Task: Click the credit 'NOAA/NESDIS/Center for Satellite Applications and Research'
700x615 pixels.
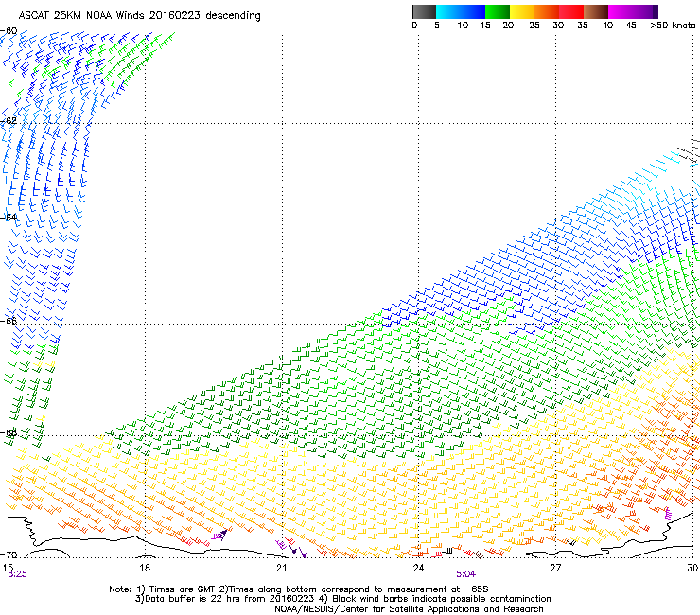Action: coord(409,609)
